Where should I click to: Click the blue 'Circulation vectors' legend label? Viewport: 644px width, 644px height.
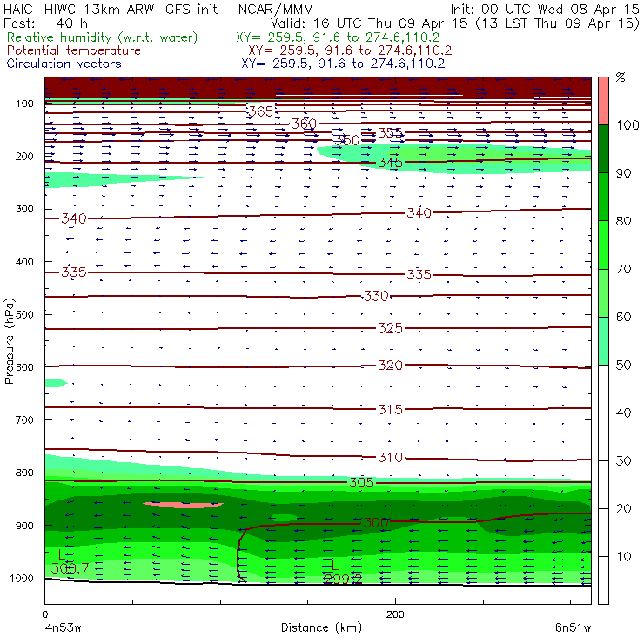[64, 64]
